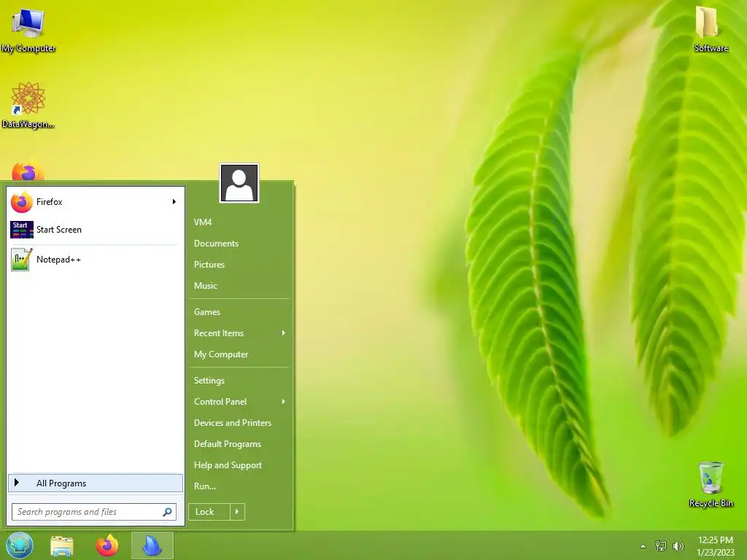
Task: Click the Notepad++ text label
Action: click(x=58, y=260)
